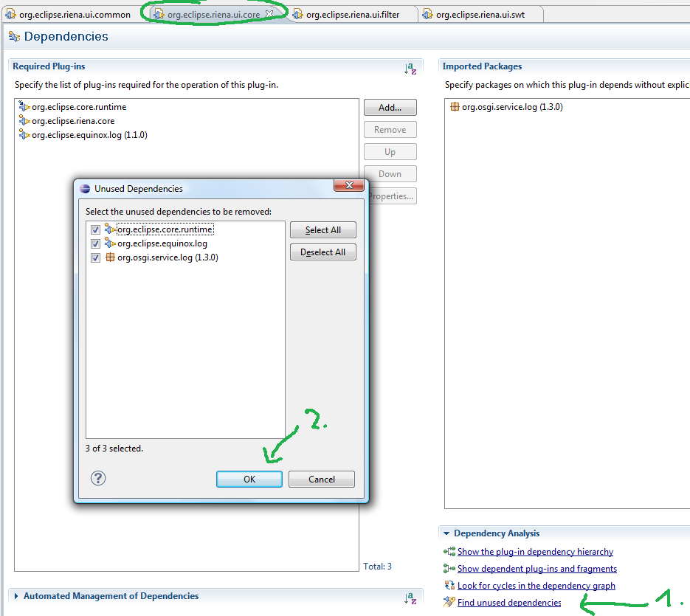
Task: Click Deselect All in Unused Dependencies dialog
Action: pos(323,252)
